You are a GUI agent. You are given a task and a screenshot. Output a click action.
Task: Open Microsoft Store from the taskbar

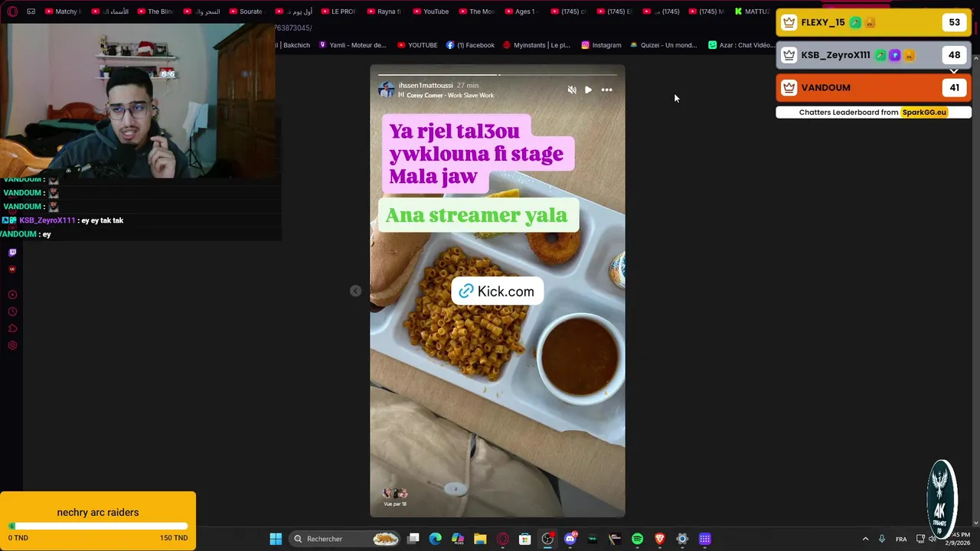(525, 539)
